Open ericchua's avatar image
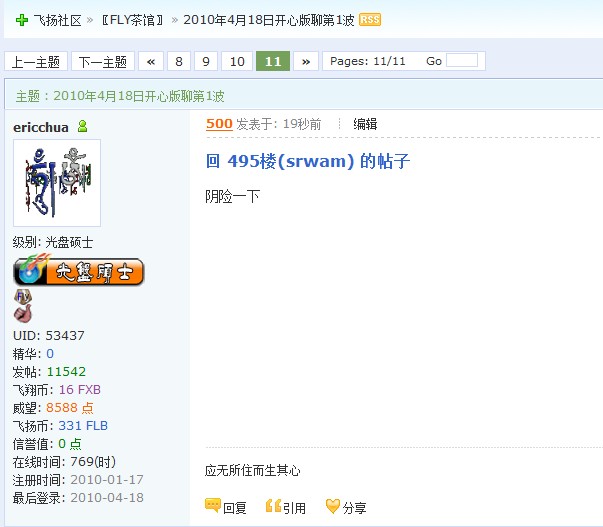This screenshot has height=527, width=603. click(57, 183)
